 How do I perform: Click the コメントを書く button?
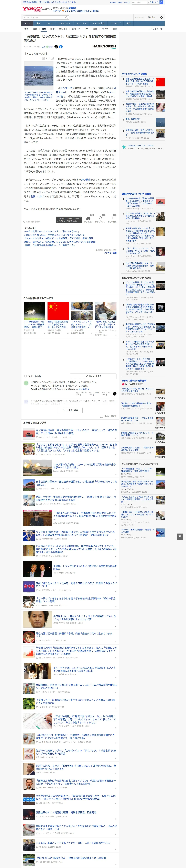tap(93, 376)
